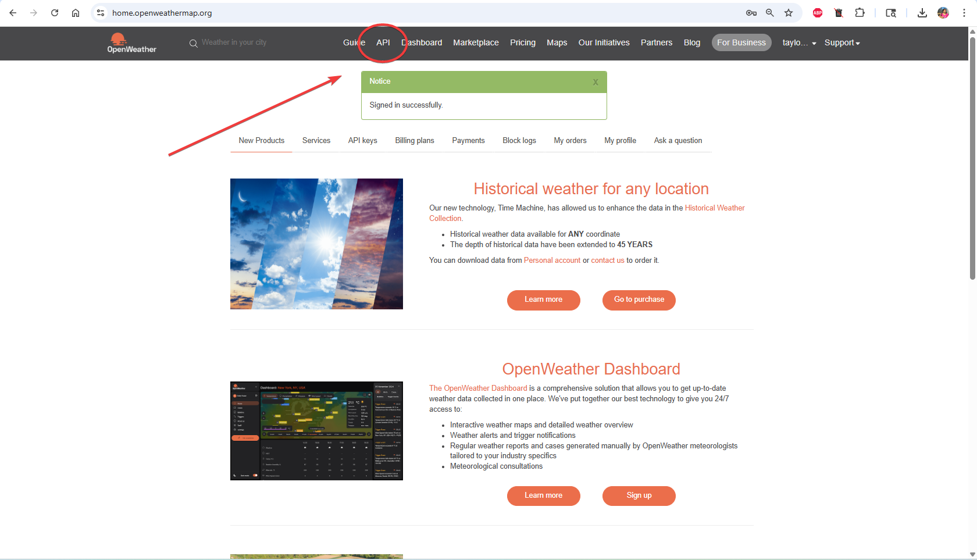This screenshot has width=977, height=560.
Task: Click the Personal account link
Action: [552, 261]
